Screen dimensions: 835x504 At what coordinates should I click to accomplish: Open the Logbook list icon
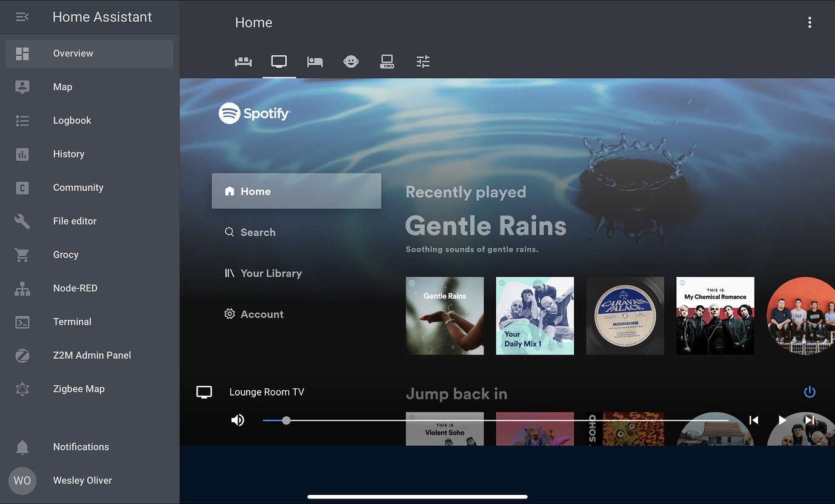[x=22, y=121]
